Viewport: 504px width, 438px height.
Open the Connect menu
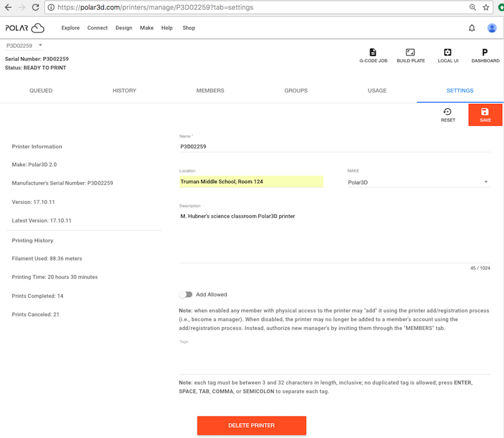pyautogui.click(x=98, y=28)
